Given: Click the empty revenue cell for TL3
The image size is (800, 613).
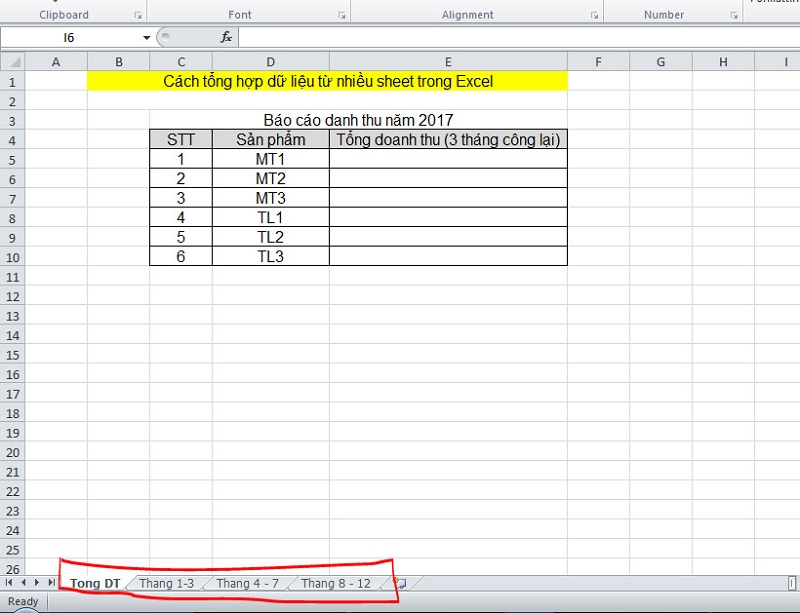Looking at the screenshot, I should [x=448, y=256].
